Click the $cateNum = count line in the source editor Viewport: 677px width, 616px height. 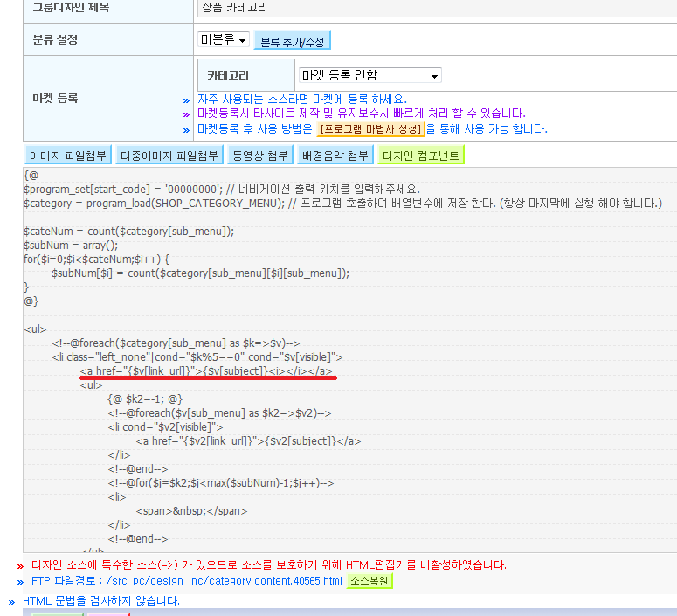point(128,231)
